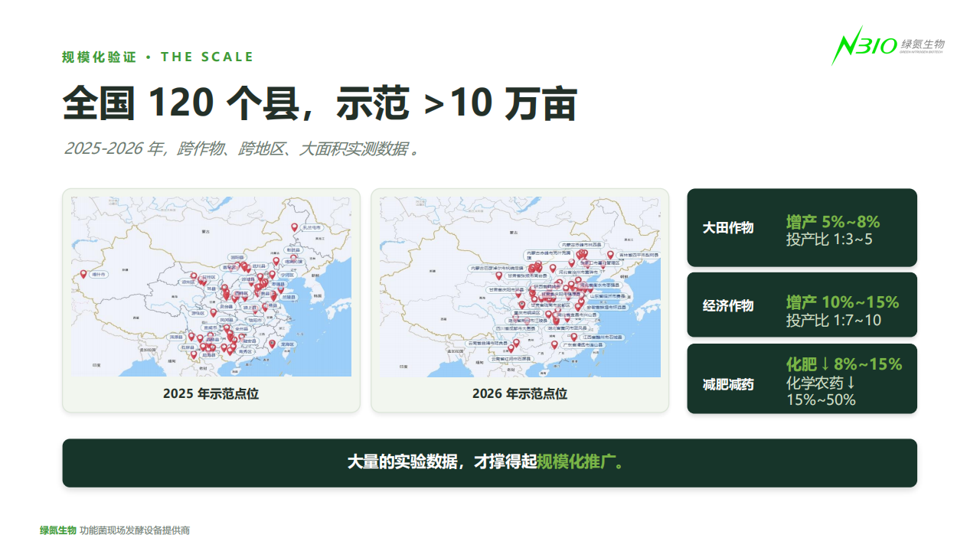Select the 减肥减药 stats card
980x551 pixels.
click(x=802, y=379)
